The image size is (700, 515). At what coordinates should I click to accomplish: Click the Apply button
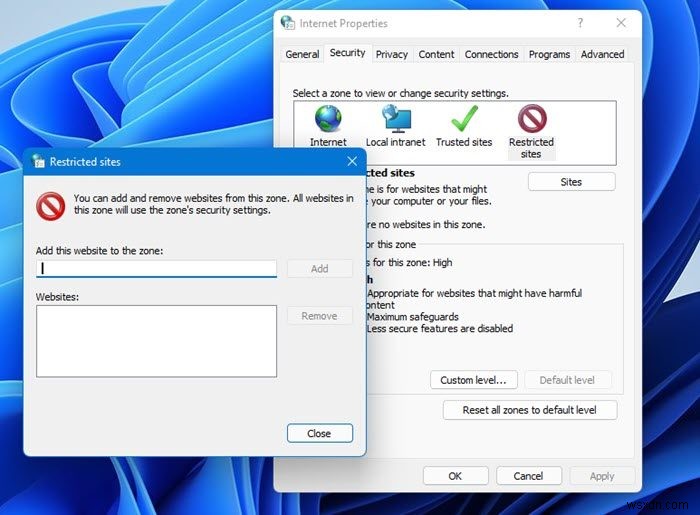602,476
